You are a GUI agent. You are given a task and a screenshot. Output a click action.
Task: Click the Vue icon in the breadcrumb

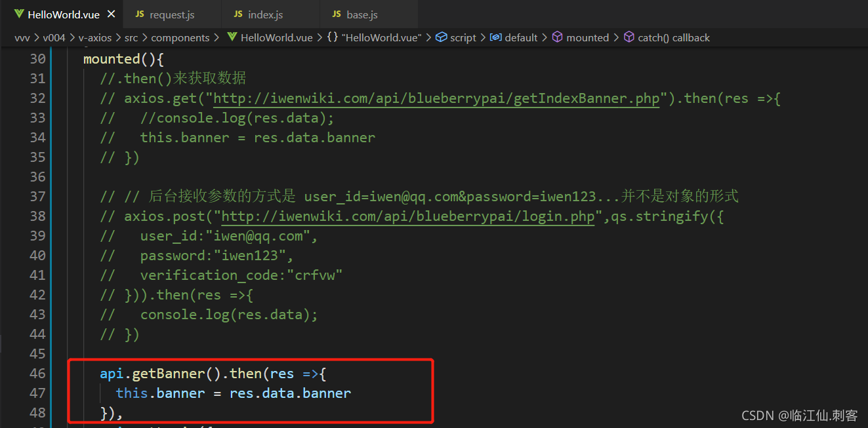click(232, 37)
